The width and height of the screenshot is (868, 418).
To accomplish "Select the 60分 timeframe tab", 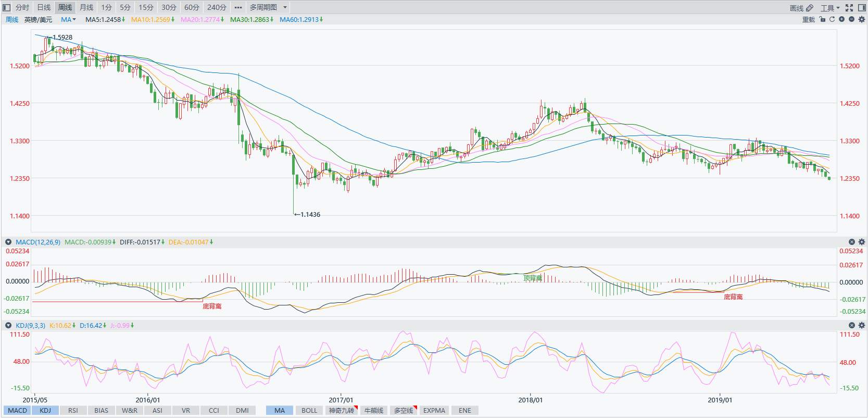I will point(192,7).
